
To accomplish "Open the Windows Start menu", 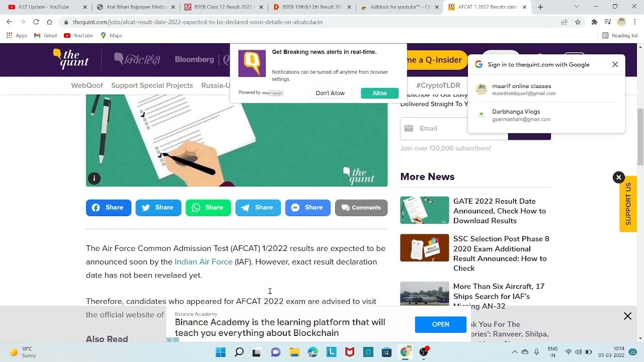I will pos(220,352).
